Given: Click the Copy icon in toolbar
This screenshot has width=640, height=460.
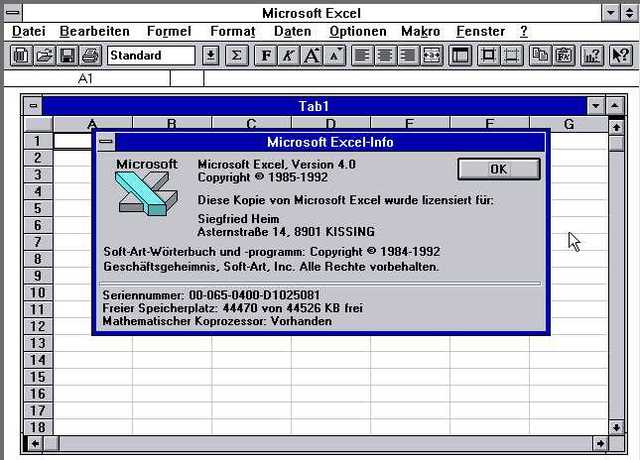Looking at the screenshot, I should (540, 55).
